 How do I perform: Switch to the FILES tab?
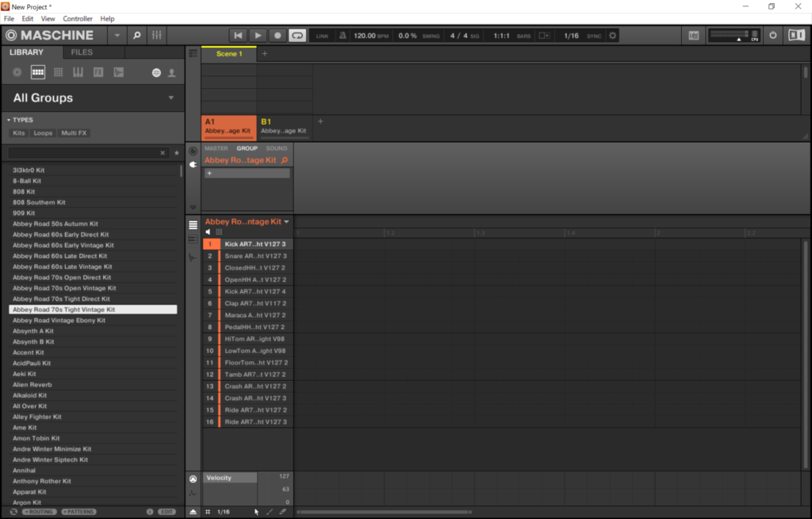coord(82,52)
